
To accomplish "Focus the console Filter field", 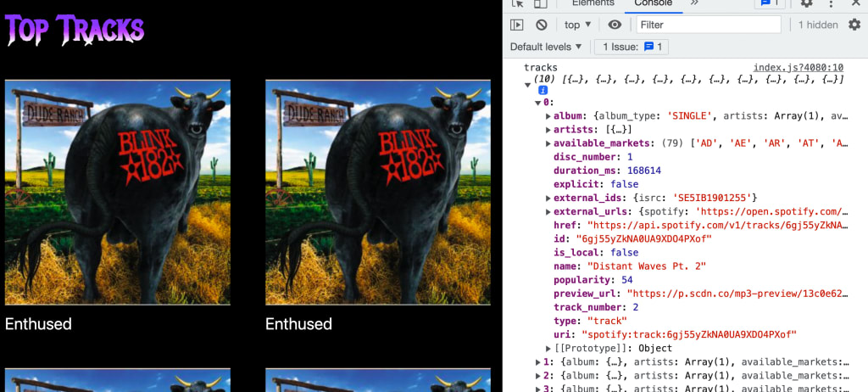I will (x=709, y=25).
